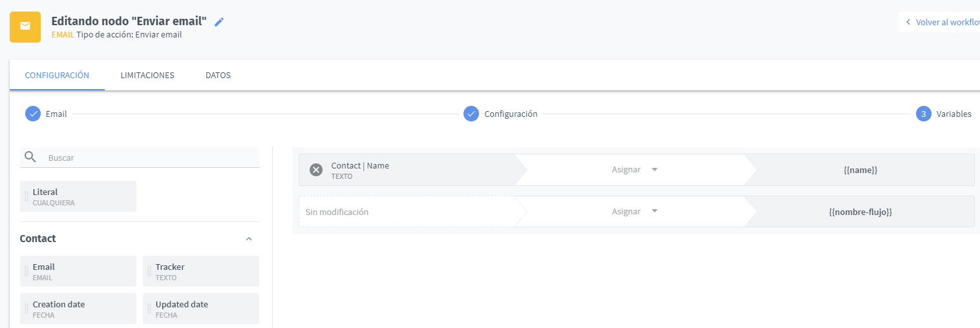Image resolution: width=980 pixels, height=328 pixels.
Task: Switch to the Limitaciones tab
Action: (x=147, y=75)
